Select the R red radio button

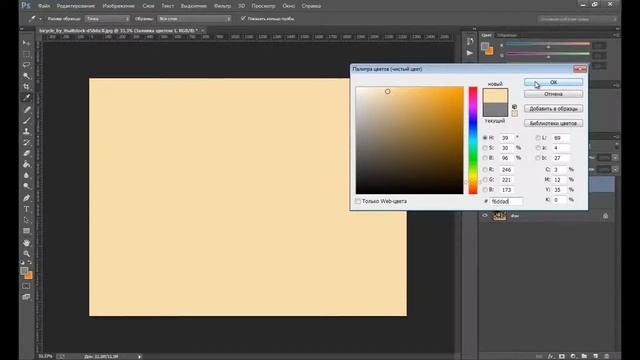485,169
